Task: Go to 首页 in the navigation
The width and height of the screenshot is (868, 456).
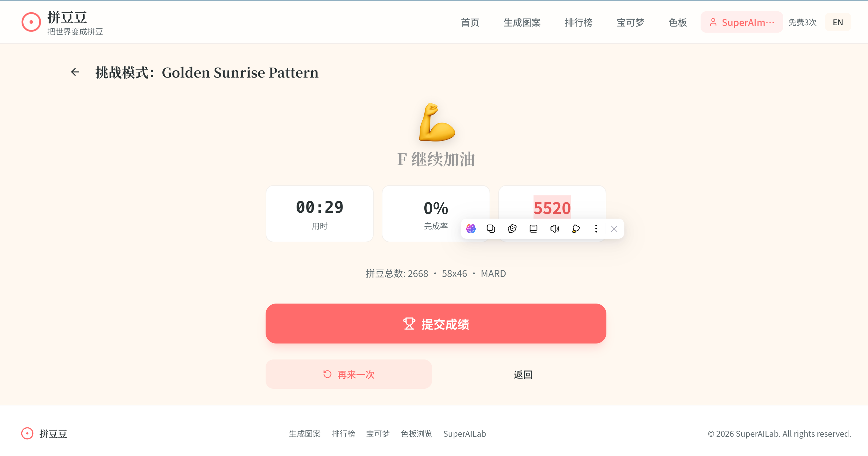Action: click(x=470, y=23)
